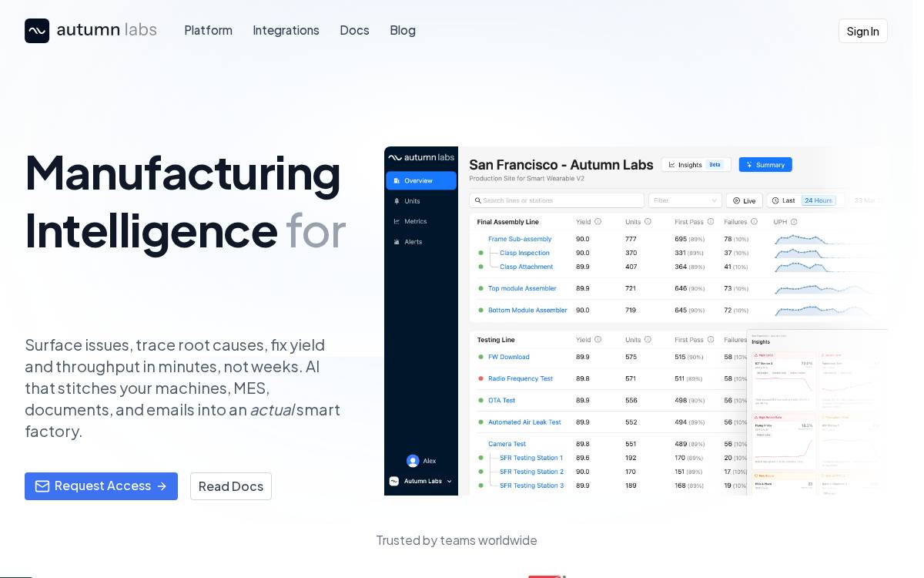Toggle the Live mode button
This screenshot has width=924, height=578.
pos(745,200)
